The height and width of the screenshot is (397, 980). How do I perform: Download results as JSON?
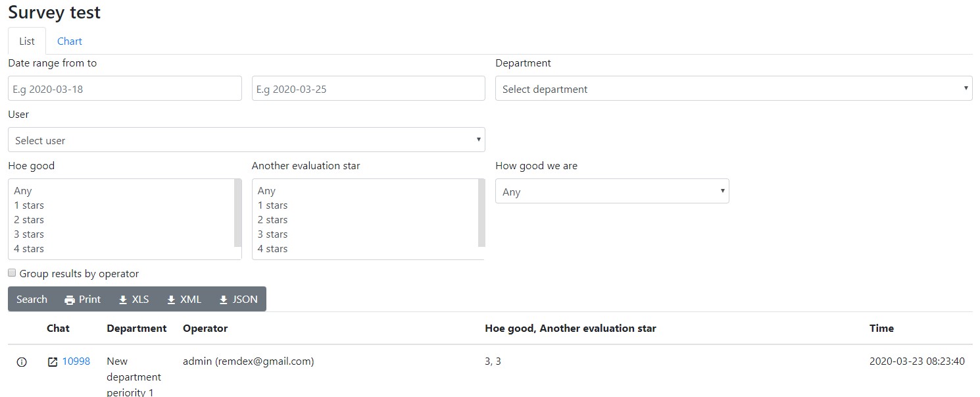(x=238, y=300)
